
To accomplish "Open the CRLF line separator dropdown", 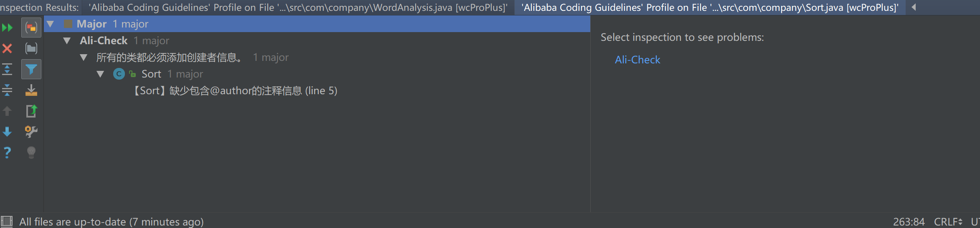I will coord(948,222).
